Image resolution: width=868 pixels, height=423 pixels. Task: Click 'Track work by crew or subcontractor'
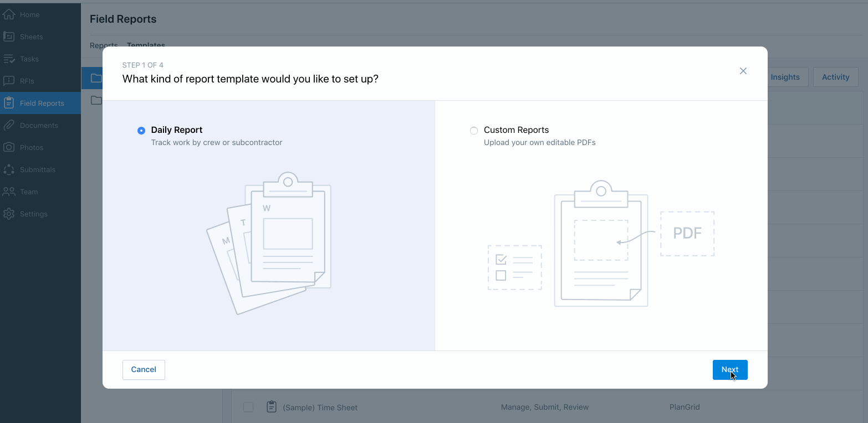[x=217, y=142]
